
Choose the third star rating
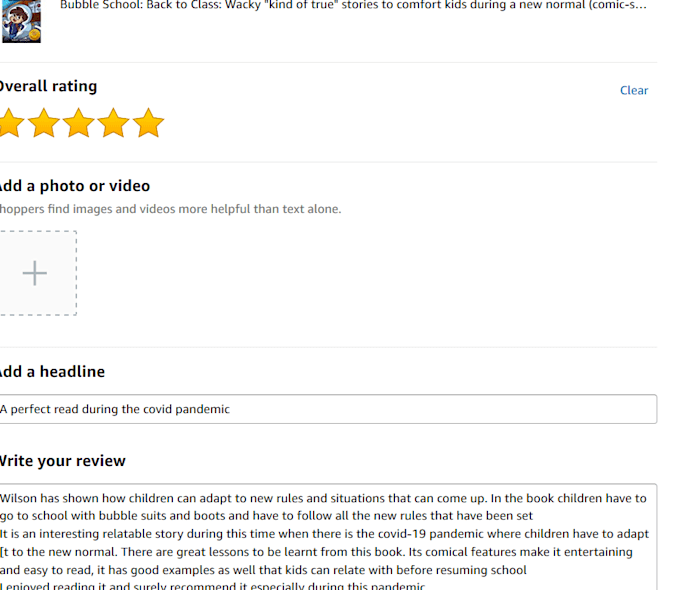pos(78,123)
